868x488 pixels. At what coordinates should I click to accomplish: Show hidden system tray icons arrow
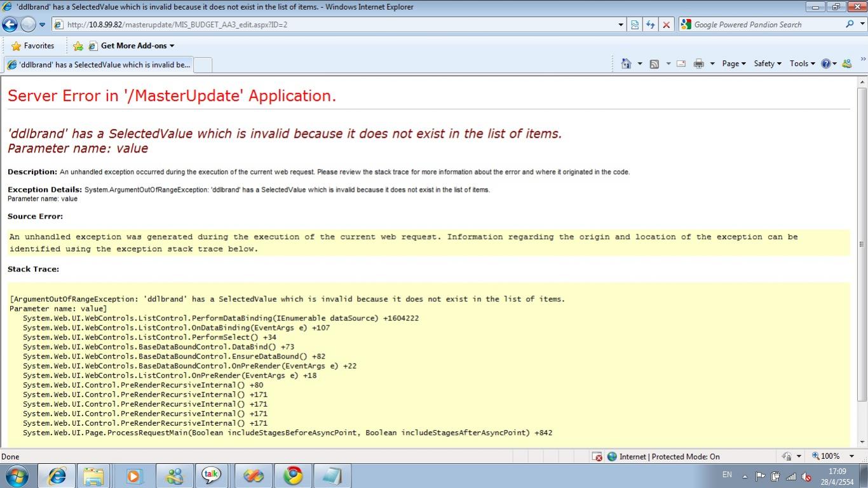[x=745, y=477]
